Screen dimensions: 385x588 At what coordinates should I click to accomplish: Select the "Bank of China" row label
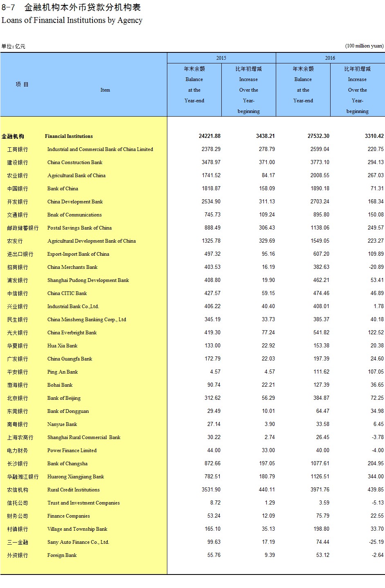point(63,189)
